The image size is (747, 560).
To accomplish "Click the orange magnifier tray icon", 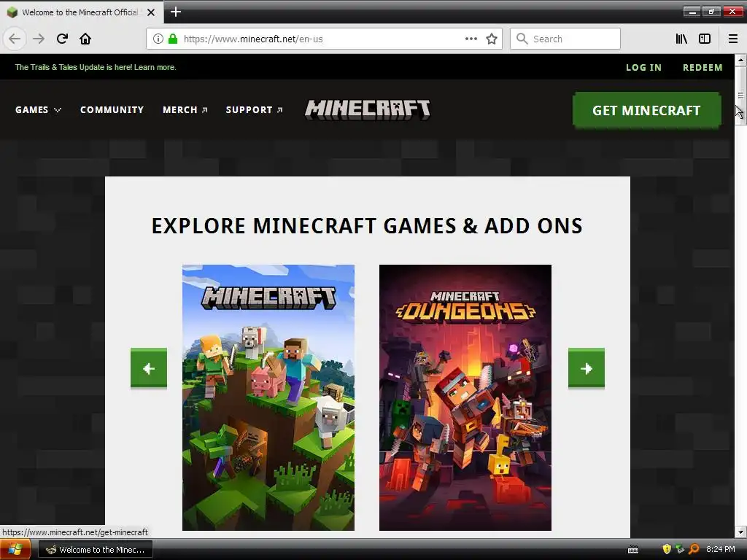I will [x=694, y=549].
